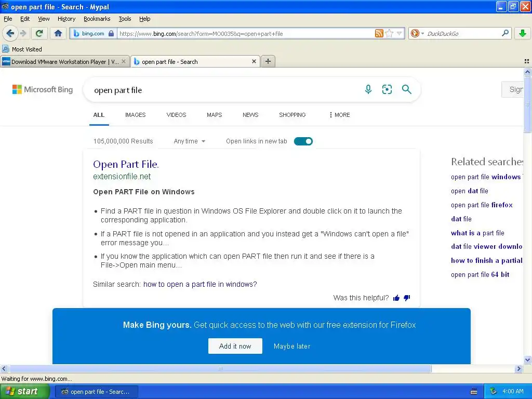Click the horizontal scrollbar right arrow
This screenshot has height=399, width=532.
coord(518,368)
